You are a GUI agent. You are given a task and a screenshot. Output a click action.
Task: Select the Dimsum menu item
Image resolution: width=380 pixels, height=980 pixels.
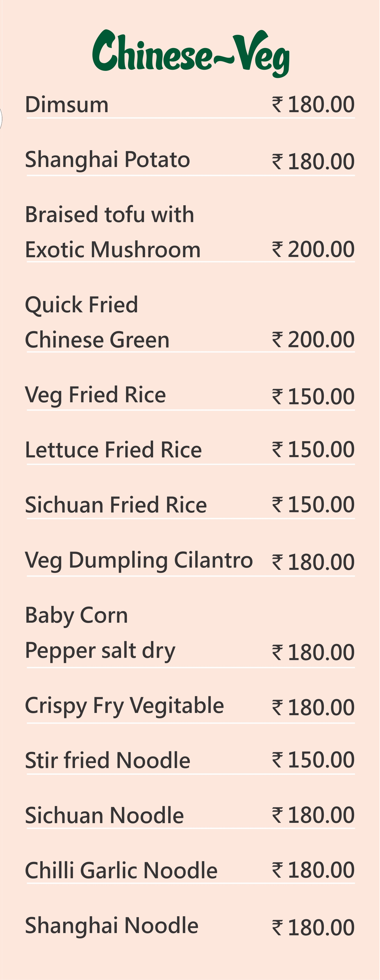click(67, 105)
